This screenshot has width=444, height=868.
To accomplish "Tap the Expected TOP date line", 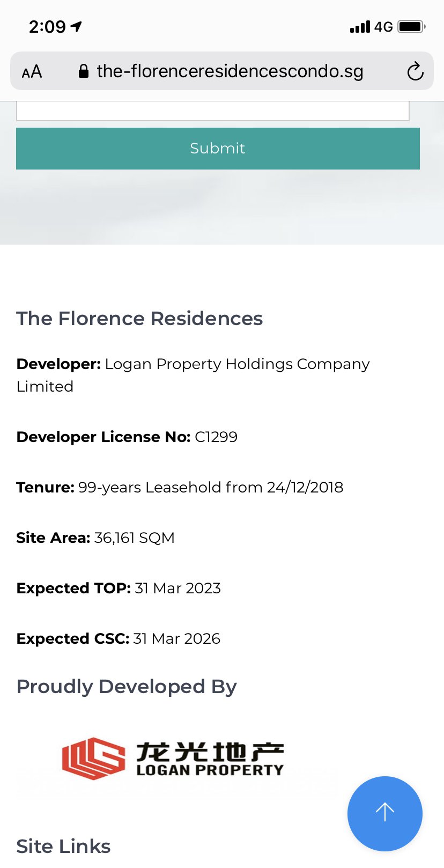I will tap(119, 588).
